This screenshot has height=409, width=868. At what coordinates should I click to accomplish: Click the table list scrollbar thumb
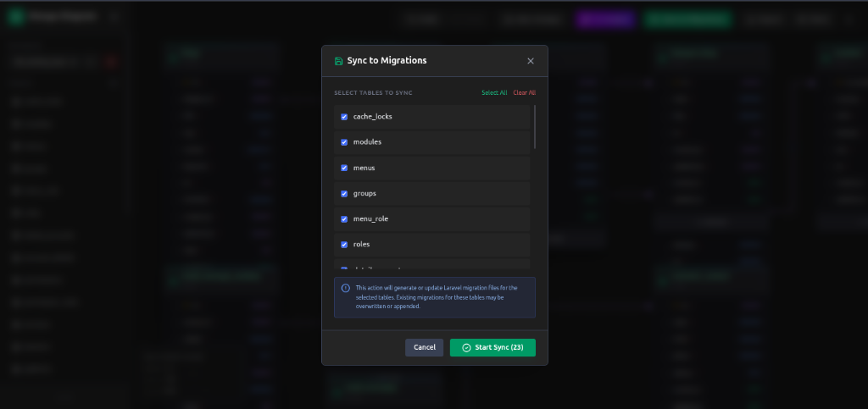[535, 127]
